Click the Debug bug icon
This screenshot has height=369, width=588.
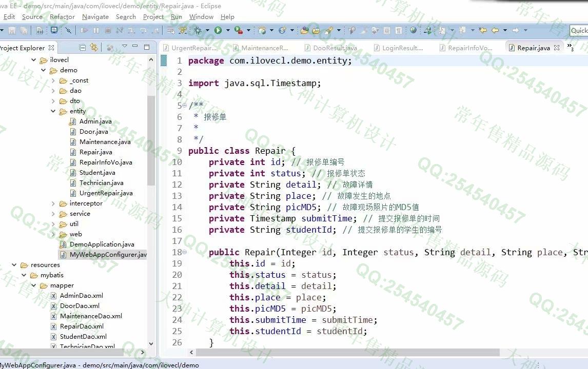pos(198,30)
